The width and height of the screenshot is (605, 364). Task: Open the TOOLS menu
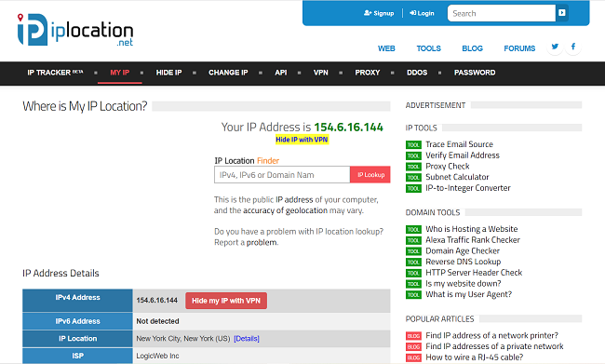429,48
